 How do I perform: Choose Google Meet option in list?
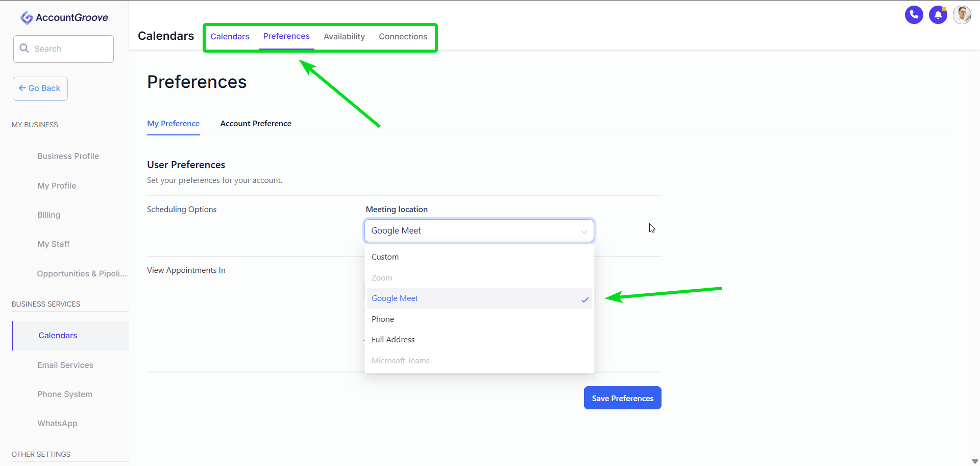479,298
